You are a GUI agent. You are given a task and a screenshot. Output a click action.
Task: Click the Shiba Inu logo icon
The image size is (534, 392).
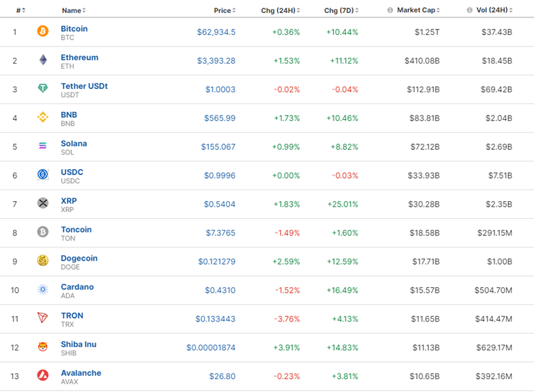point(42,346)
